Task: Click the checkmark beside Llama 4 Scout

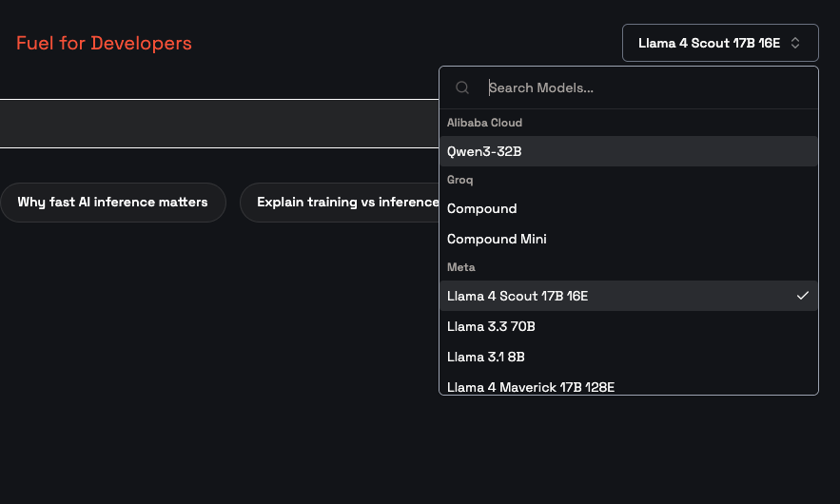Action: coord(803,296)
